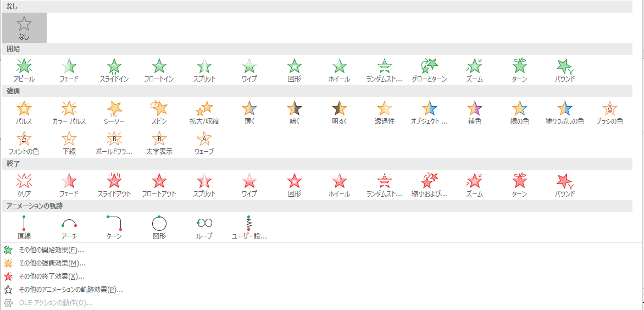Open その他の開始効果(E)... menu item
644x310 pixels.
point(51,250)
